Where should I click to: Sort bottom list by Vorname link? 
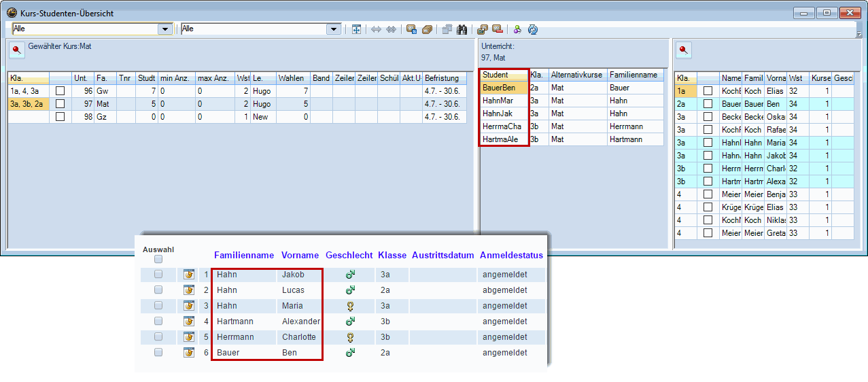pos(300,256)
